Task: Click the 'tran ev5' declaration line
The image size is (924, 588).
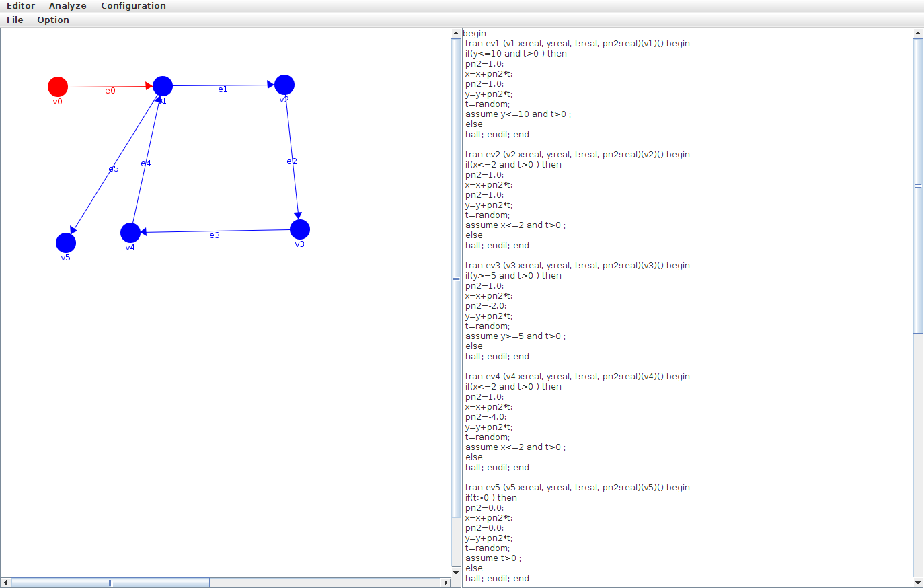Action: [x=578, y=488]
